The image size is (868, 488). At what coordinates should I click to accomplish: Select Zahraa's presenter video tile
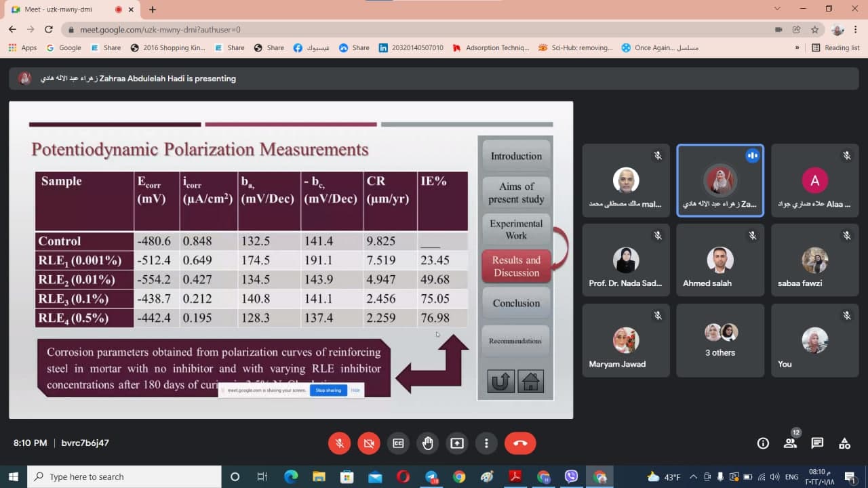720,180
